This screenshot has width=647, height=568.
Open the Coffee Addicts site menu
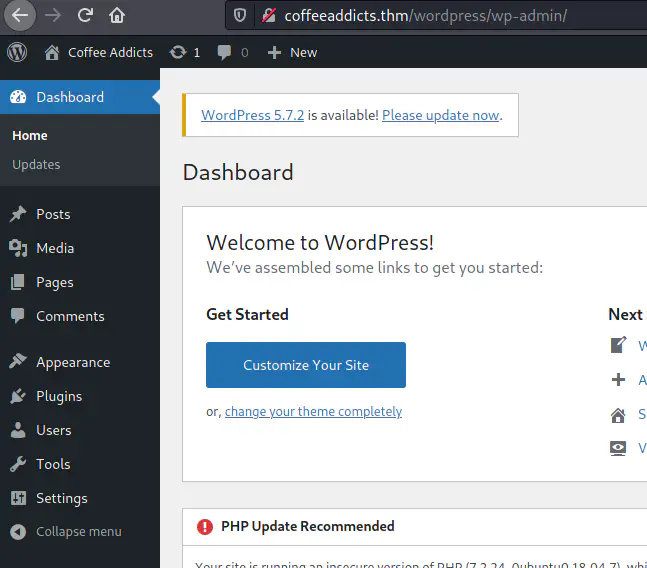[x=99, y=52]
